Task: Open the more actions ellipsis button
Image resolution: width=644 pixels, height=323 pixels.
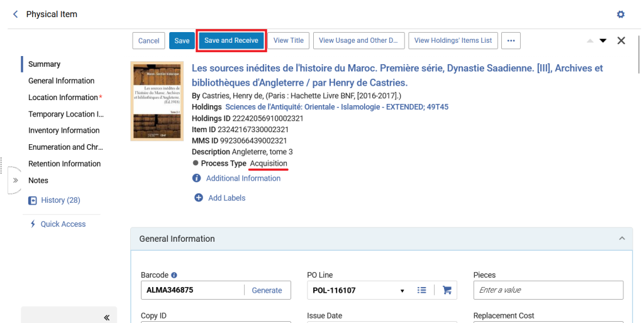Action: pyautogui.click(x=511, y=41)
